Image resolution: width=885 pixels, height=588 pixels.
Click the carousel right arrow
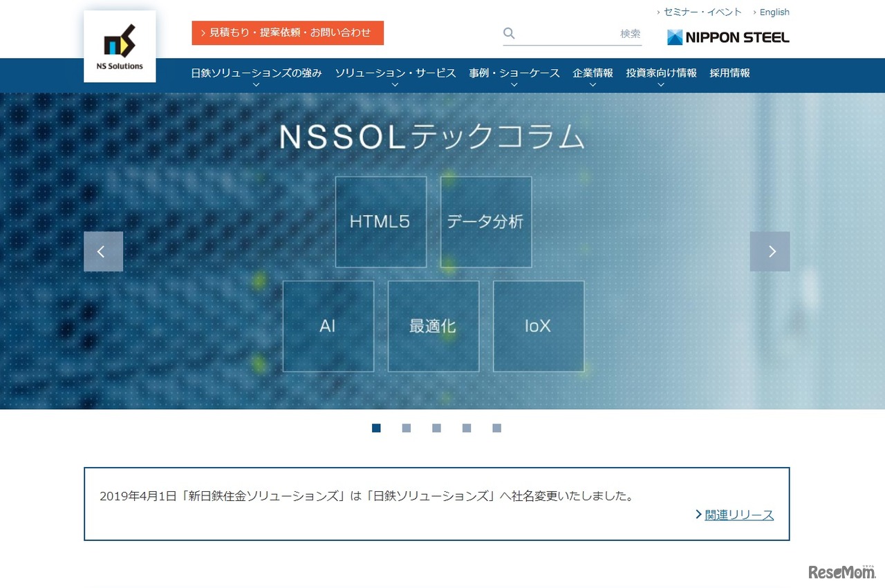770,251
